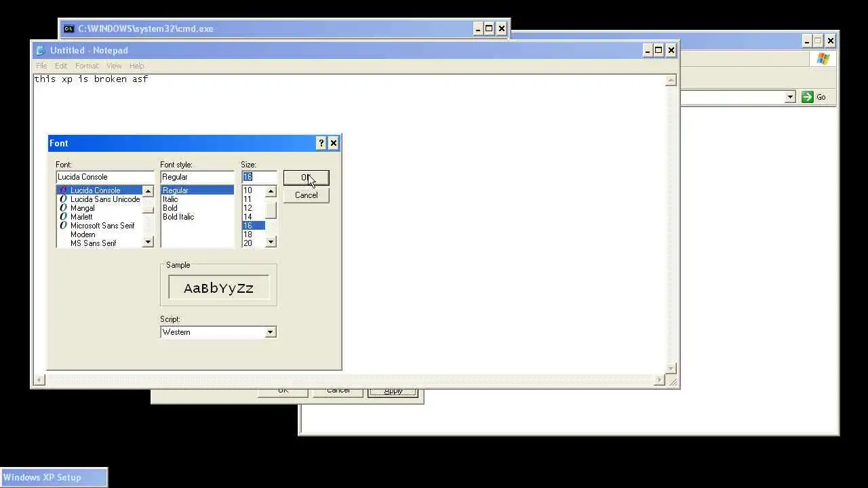Choose Bold font style
This screenshot has height=488, width=868.
(197, 208)
